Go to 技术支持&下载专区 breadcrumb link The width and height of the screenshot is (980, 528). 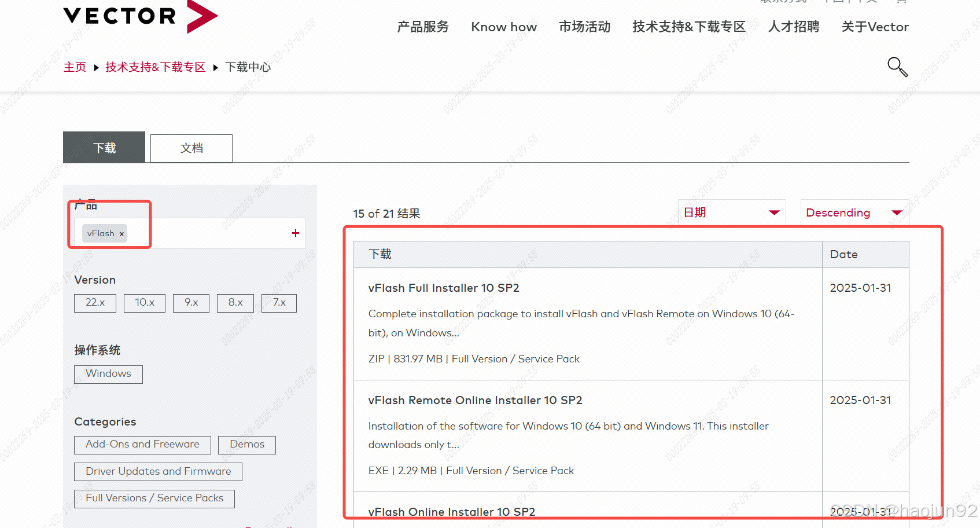point(156,67)
